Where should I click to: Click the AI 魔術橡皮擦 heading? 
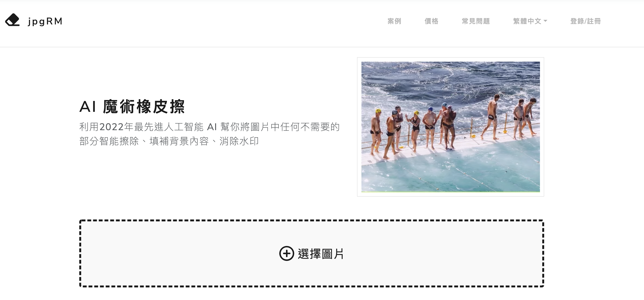click(132, 106)
